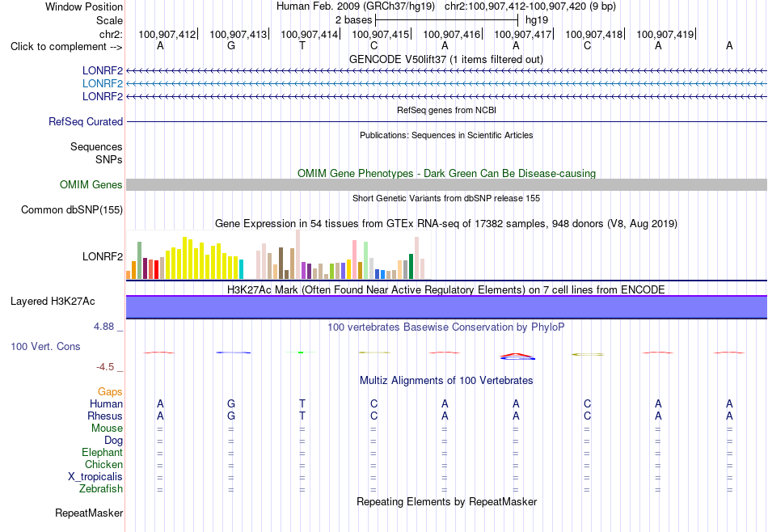Click the Layered H3K27Ac track label

point(53,302)
